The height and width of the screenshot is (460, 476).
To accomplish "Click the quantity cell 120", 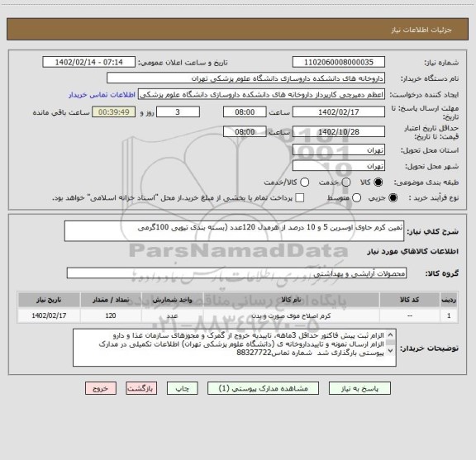I will tap(111, 315).
